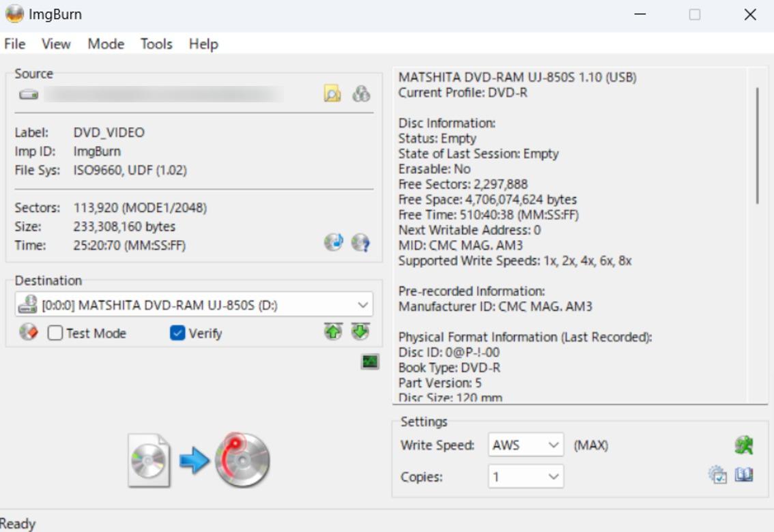Open the image queue icon beside browse
This screenshot has width=774, height=532.
point(361,93)
